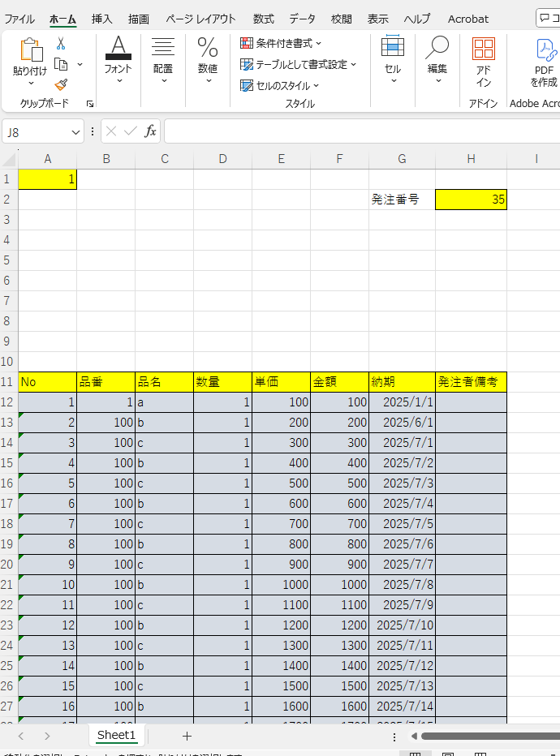Screen dimensions: 560x756
Task: Open the Name Box dropdown arrow
Action: (76, 131)
